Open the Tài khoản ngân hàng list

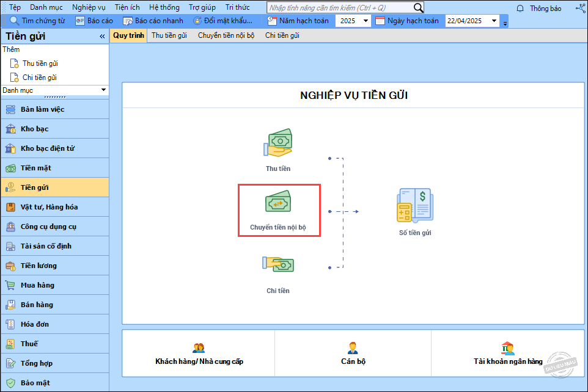[x=508, y=354]
